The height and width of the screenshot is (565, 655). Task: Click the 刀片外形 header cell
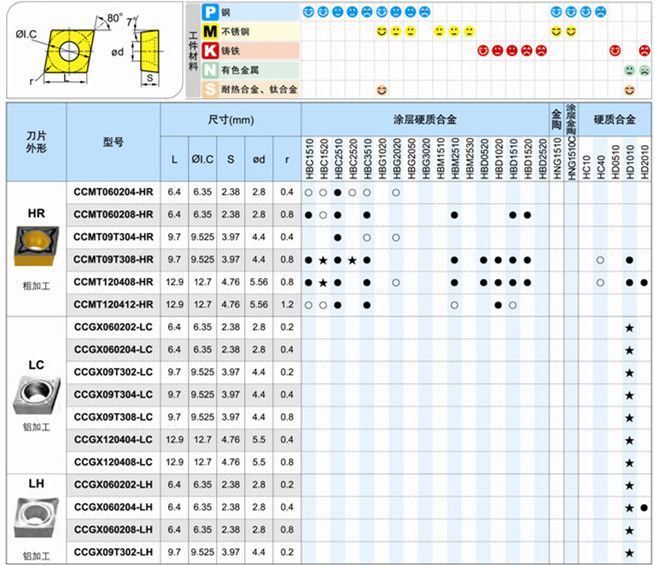pos(35,141)
